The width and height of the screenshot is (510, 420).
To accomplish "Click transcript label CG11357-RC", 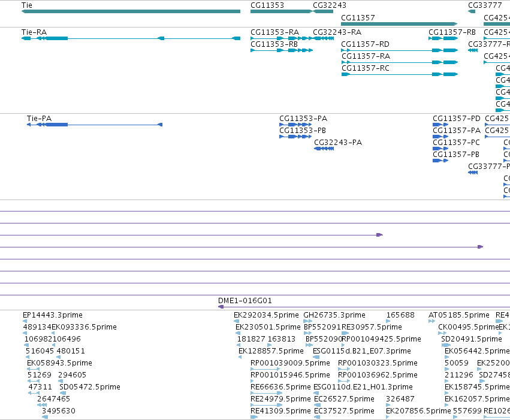I will point(366,68).
